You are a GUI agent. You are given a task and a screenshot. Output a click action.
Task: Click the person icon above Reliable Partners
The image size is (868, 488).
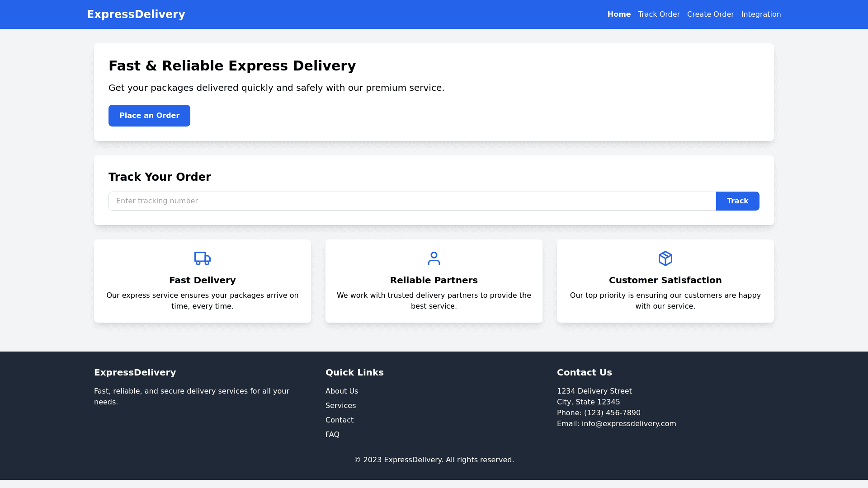tap(434, 258)
